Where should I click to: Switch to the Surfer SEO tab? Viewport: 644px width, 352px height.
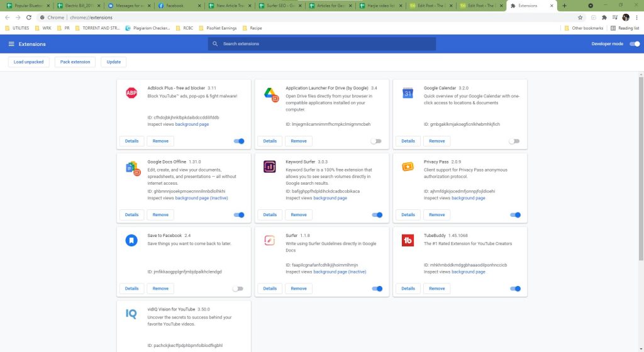pyautogui.click(x=280, y=6)
